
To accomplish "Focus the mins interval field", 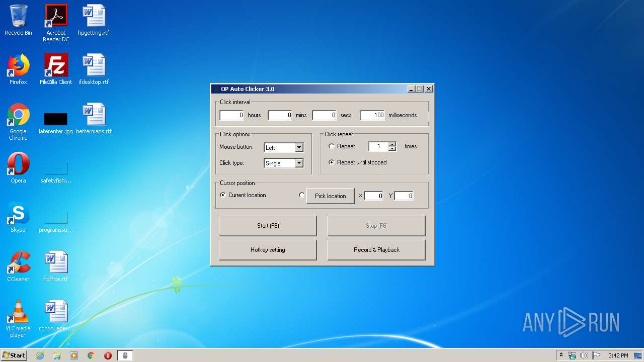I will 280,115.
